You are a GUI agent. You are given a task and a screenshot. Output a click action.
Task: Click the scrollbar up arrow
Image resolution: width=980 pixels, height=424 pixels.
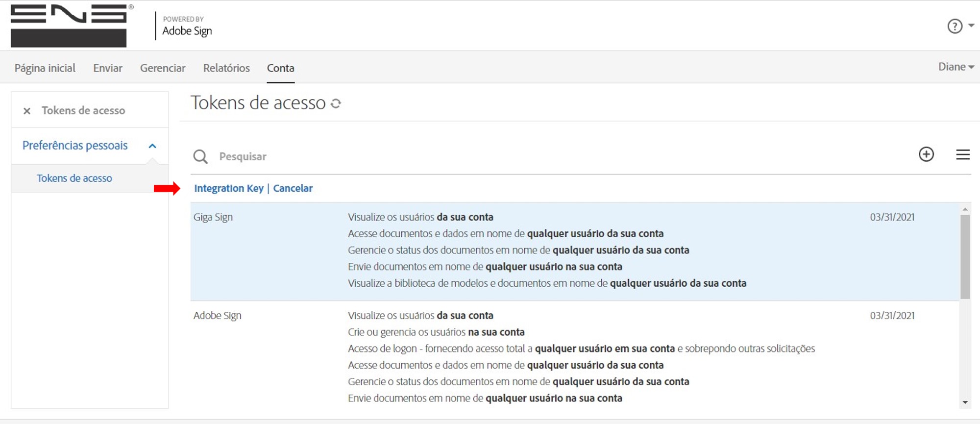click(965, 209)
